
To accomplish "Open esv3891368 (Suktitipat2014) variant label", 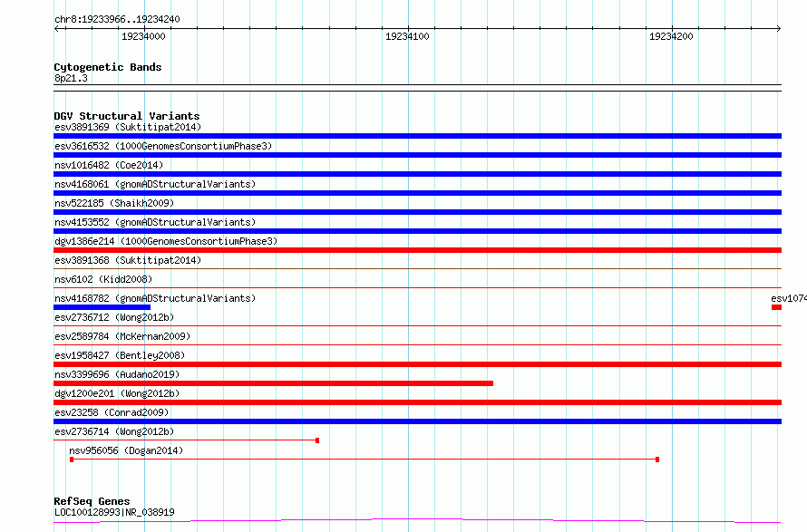I will pos(128,260).
